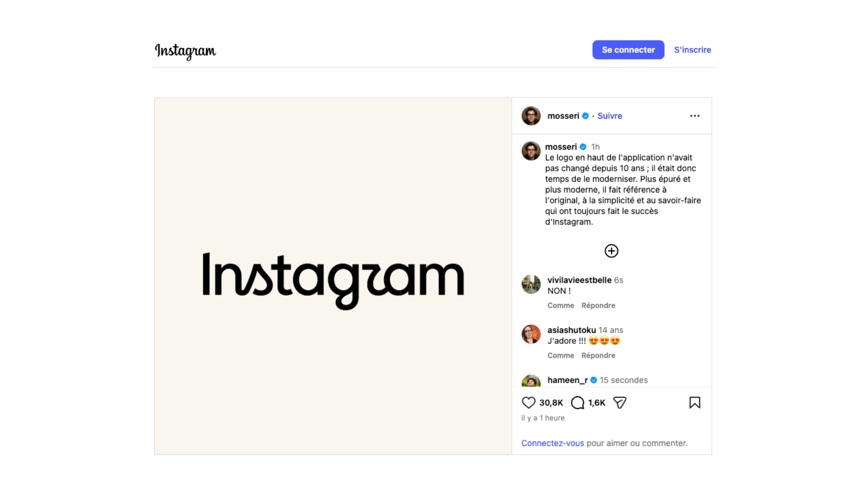Image resolution: width=868 pixels, height=488 pixels.
Task: Click the new Instagram logo post image
Action: click(333, 276)
